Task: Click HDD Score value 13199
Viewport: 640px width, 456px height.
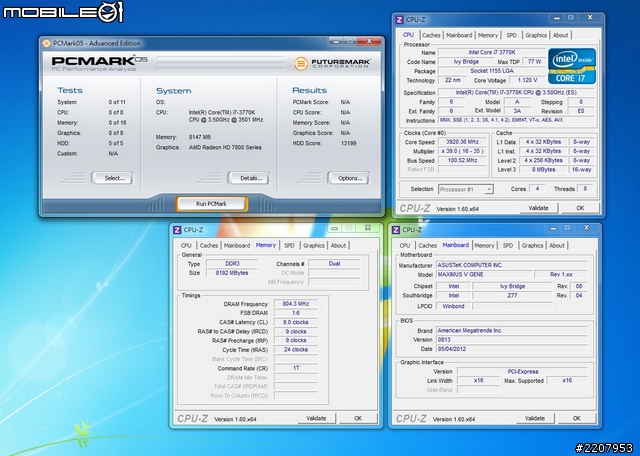Action: [348, 143]
